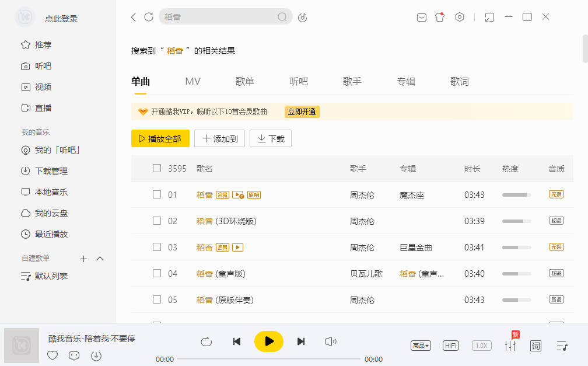Click 立即开通 VIP button
The height and width of the screenshot is (366, 588).
coord(302,112)
